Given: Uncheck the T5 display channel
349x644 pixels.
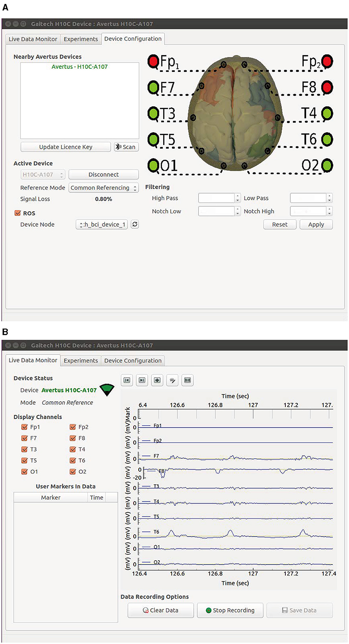Looking at the screenshot, I should coord(24,460).
